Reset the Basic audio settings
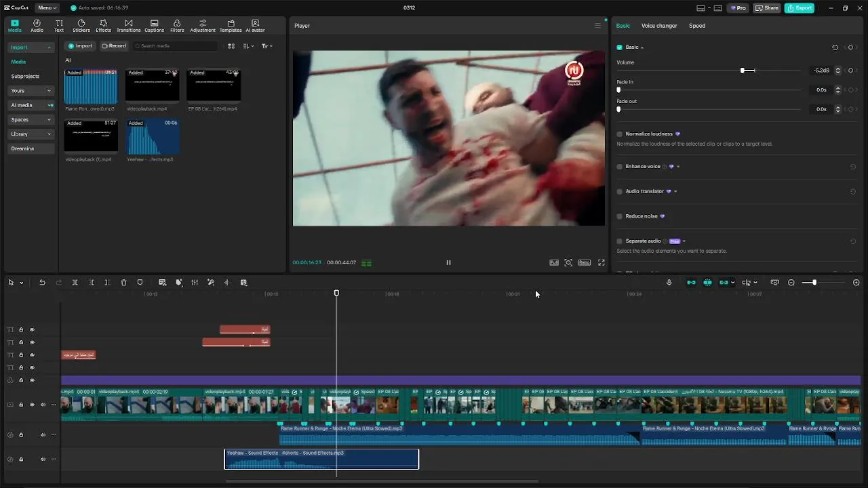Viewport: 868px width, 488px height. coord(835,47)
